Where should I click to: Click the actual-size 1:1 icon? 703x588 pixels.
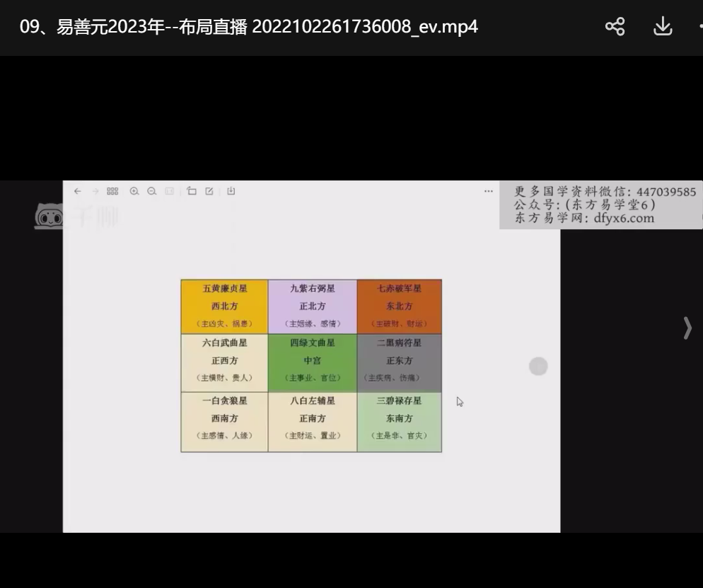click(x=170, y=191)
